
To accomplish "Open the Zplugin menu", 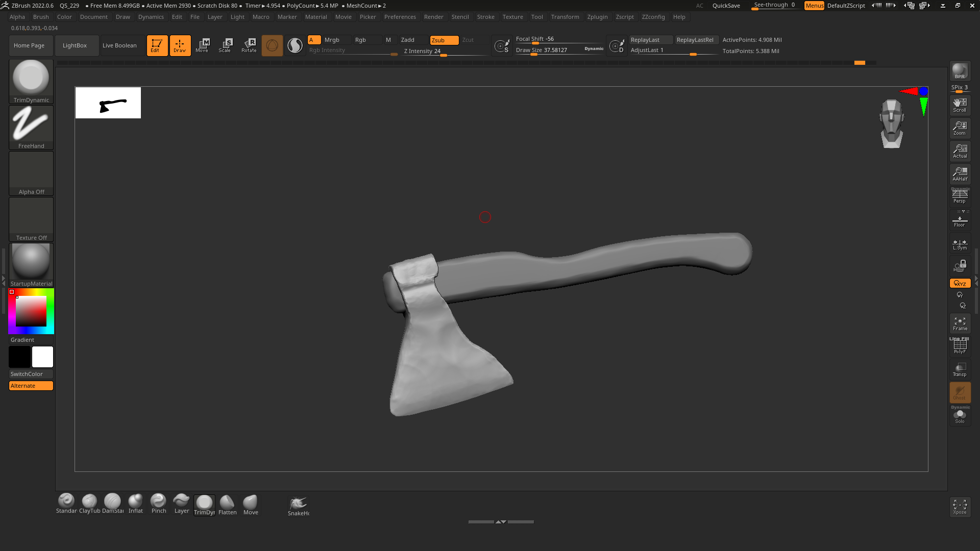I will click(597, 17).
